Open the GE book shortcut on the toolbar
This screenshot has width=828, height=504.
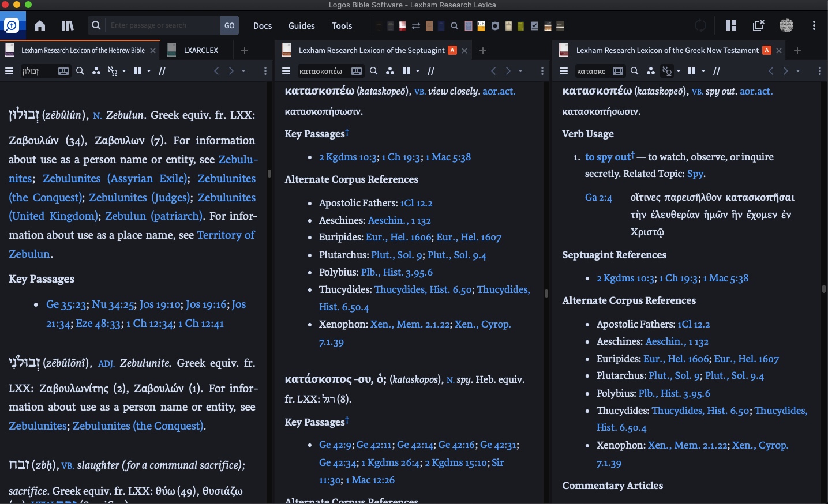point(481,25)
